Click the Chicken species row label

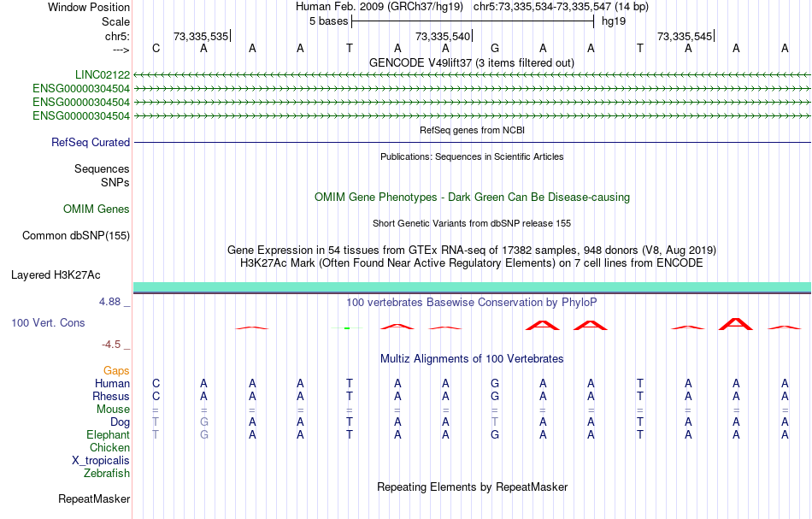click(109, 448)
